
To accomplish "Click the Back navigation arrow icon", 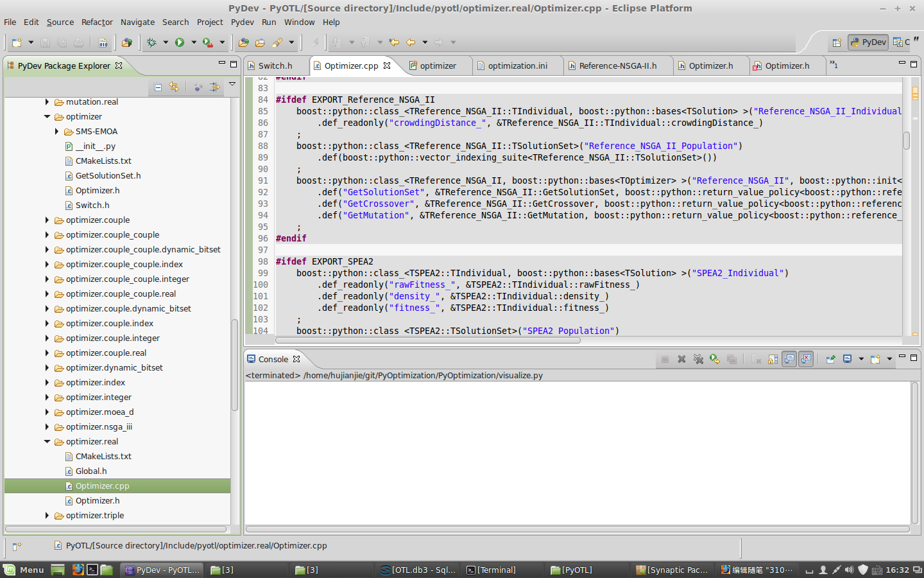I will tap(411, 42).
